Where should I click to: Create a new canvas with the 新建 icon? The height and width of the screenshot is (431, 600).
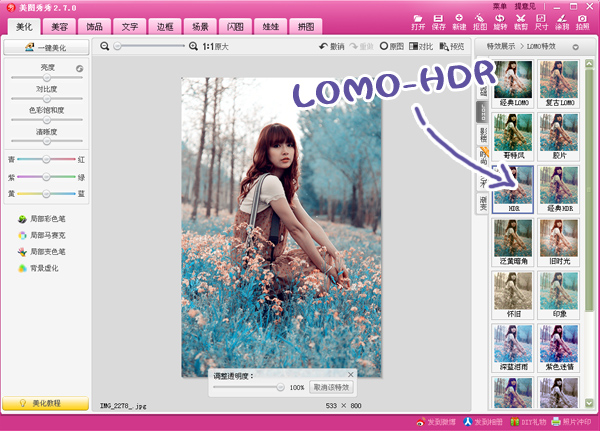[x=459, y=22]
